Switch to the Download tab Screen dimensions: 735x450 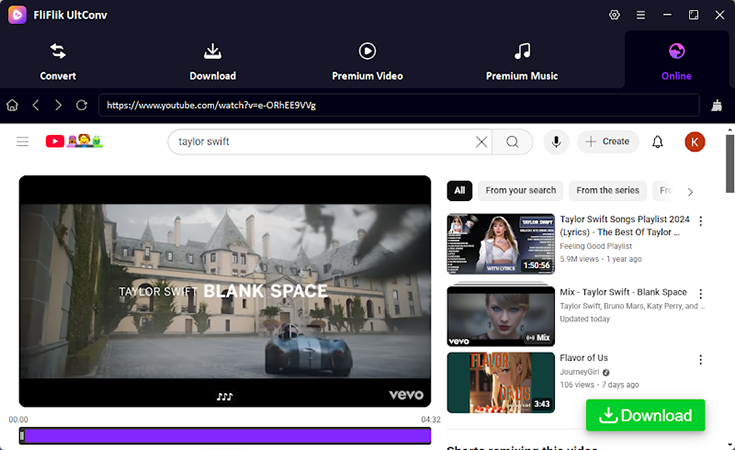[x=213, y=62]
